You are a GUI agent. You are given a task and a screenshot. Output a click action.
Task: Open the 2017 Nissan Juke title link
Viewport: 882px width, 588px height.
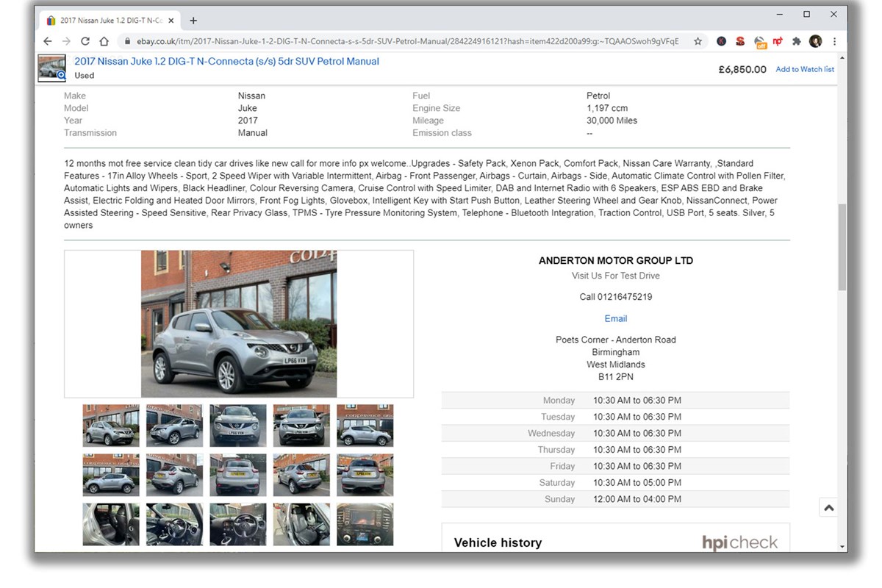click(226, 62)
